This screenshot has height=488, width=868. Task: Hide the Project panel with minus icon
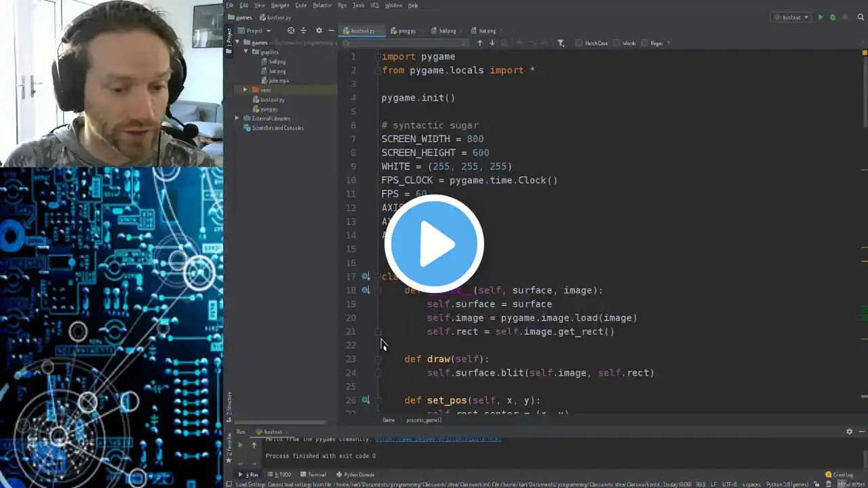pyautogui.click(x=331, y=30)
